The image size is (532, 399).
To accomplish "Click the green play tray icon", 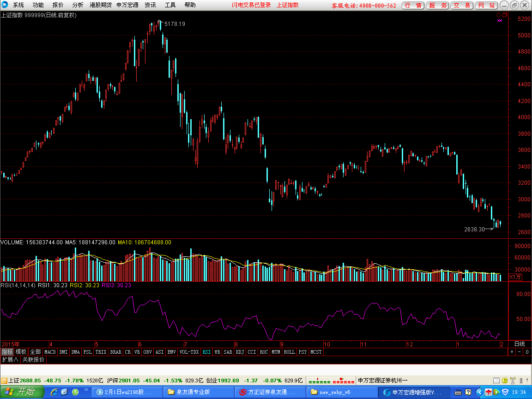I will (x=496, y=393).
